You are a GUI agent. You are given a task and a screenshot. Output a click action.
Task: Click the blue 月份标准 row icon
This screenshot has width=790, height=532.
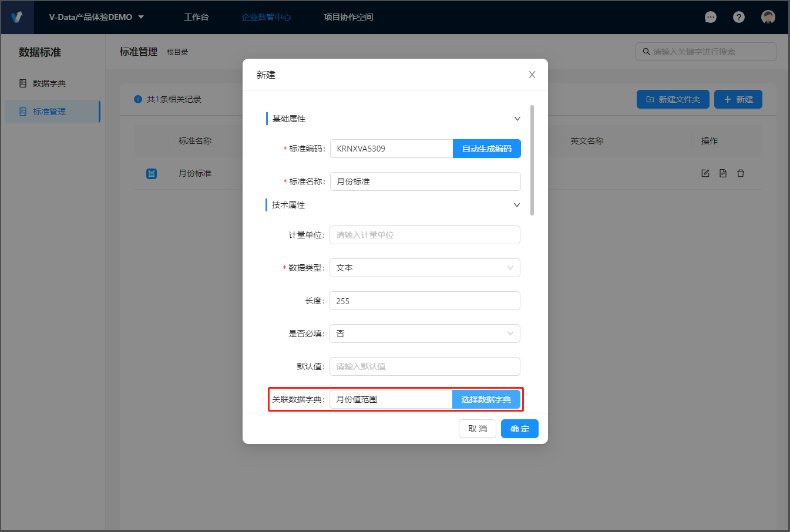coord(152,174)
